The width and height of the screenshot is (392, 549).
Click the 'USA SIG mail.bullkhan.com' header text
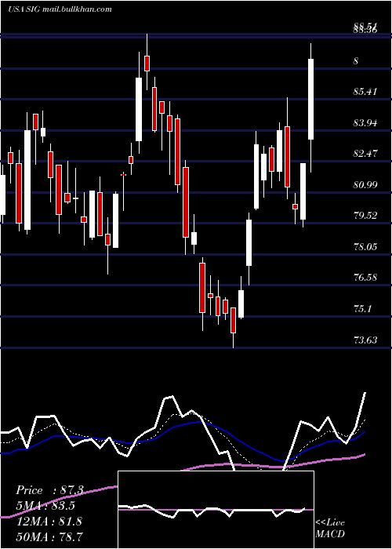click(60, 9)
